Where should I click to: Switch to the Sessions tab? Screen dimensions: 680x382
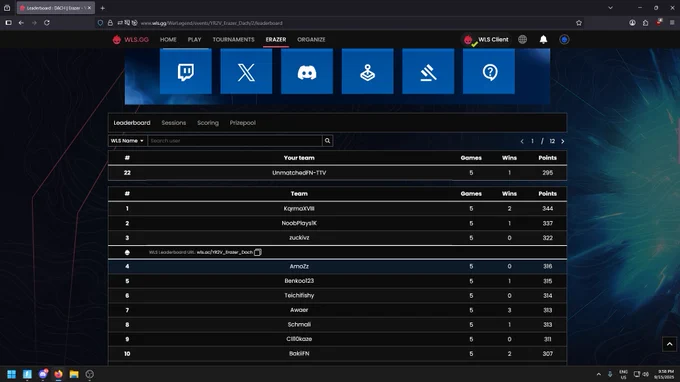[x=173, y=123]
